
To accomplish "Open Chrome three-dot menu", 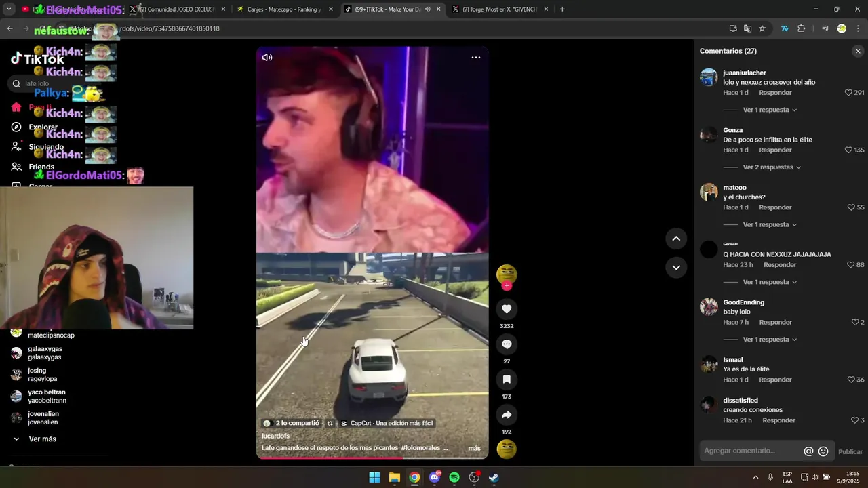I will pos(858,28).
